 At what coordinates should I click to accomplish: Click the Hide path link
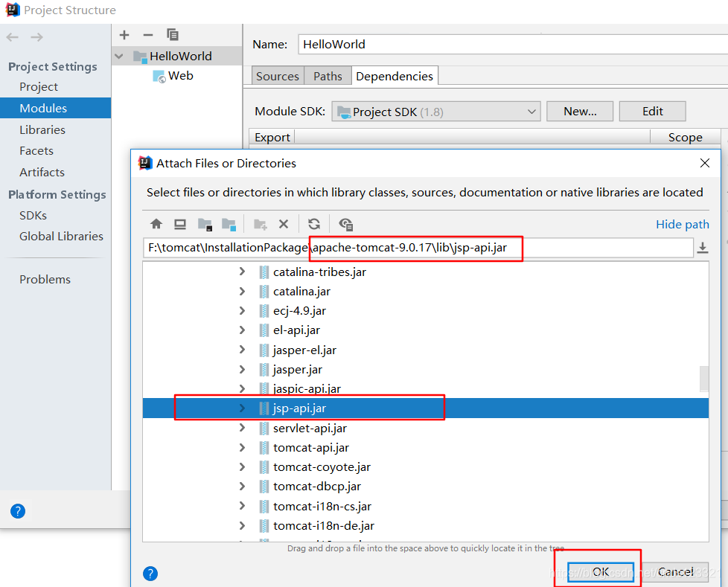pyautogui.click(x=682, y=224)
